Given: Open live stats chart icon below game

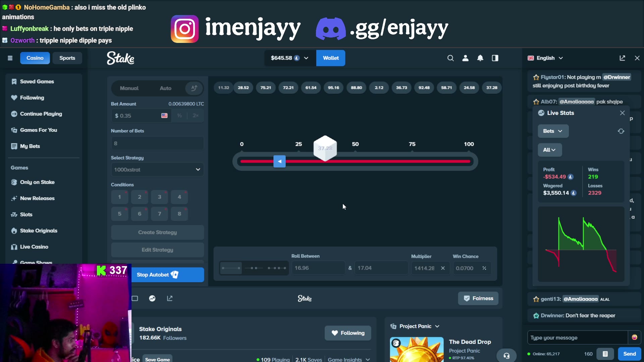Looking at the screenshot, I should coord(152,298).
